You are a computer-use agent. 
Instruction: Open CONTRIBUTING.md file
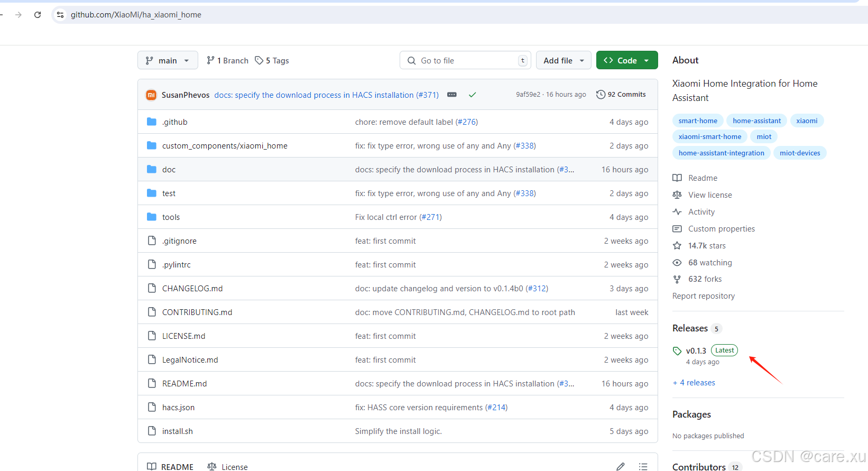[x=197, y=312]
